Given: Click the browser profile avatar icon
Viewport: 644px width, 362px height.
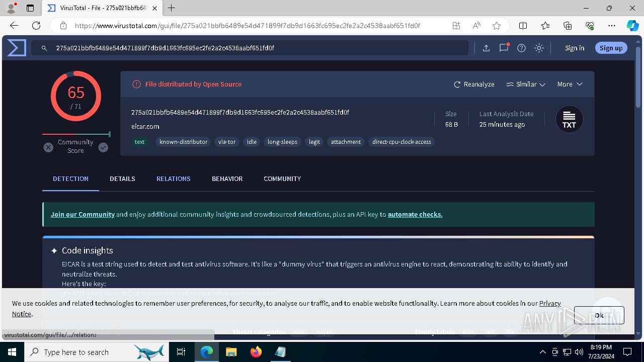Looking at the screenshot, I should (x=11, y=8).
